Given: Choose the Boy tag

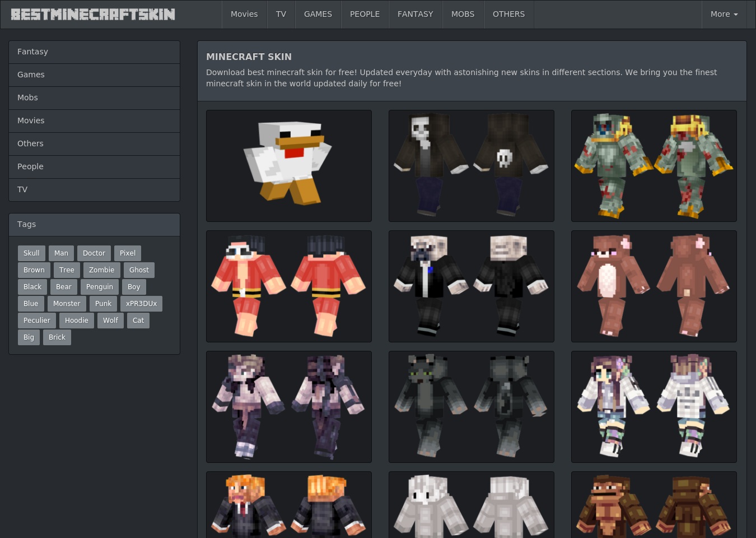Looking at the screenshot, I should 134,287.
